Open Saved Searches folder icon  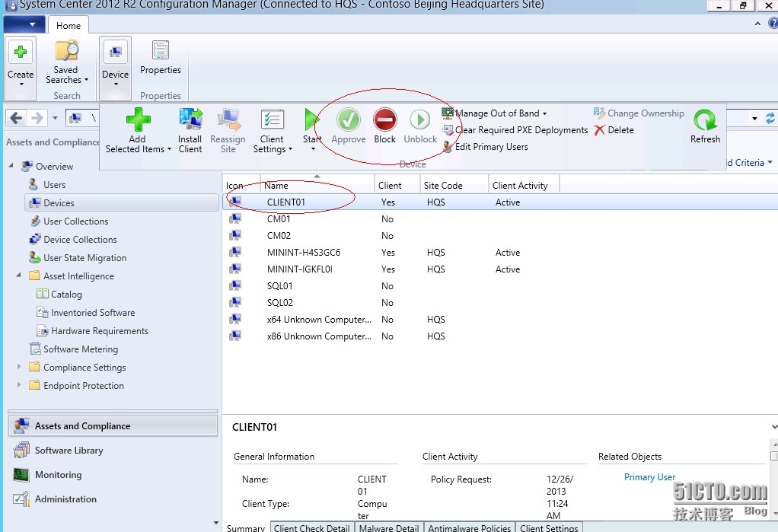coord(66,51)
